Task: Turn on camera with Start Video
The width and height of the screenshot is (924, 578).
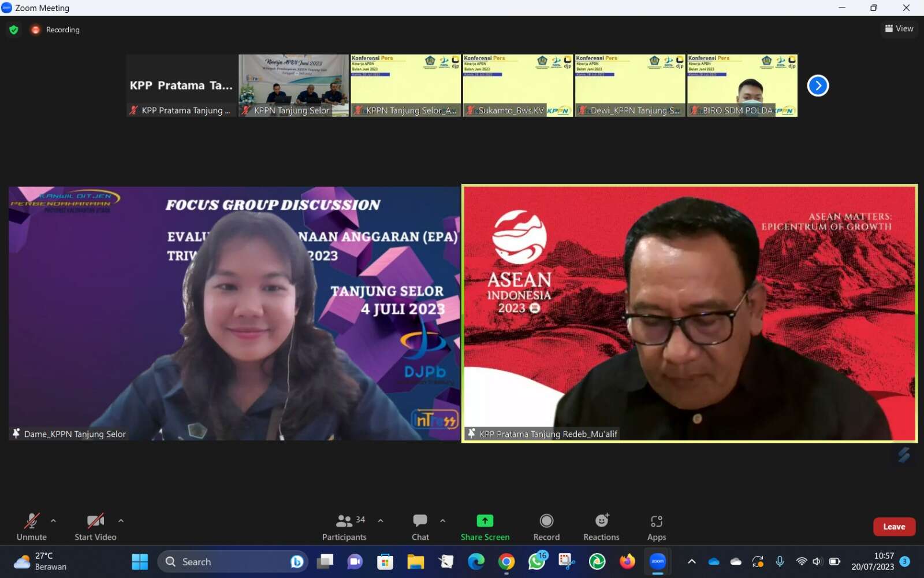Action: (x=95, y=527)
